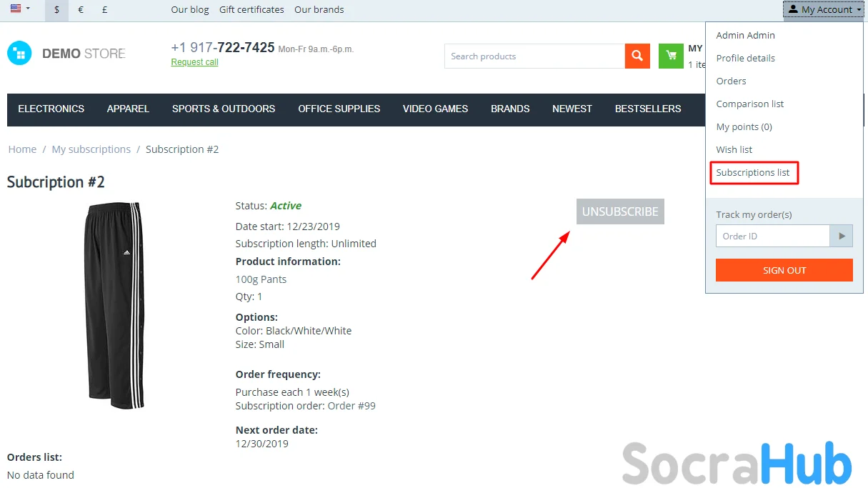This screenshot has height=488, width=868.
Task: Open the US flag language selector
Action: pos(20,9)
